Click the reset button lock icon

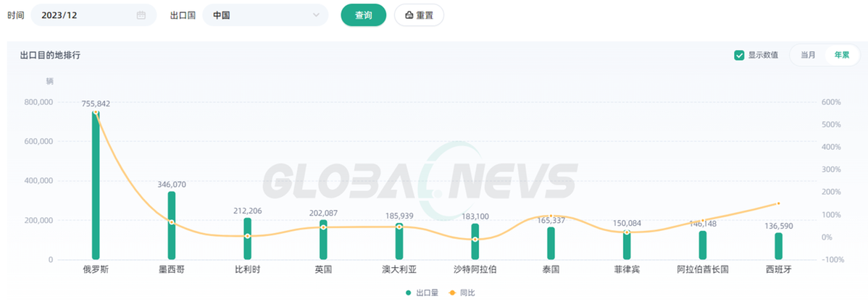pos(409,15)
